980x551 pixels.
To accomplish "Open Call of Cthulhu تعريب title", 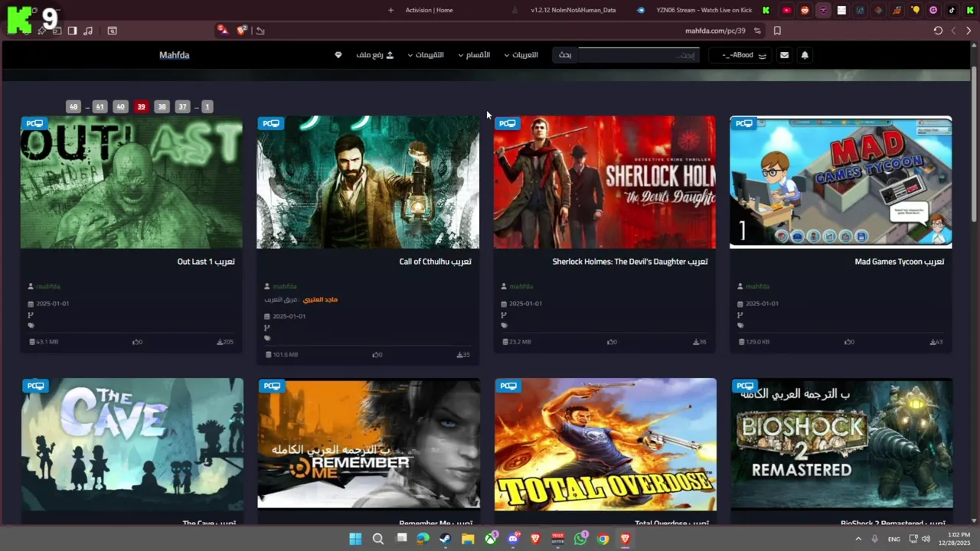I will (x=436, y=262).
